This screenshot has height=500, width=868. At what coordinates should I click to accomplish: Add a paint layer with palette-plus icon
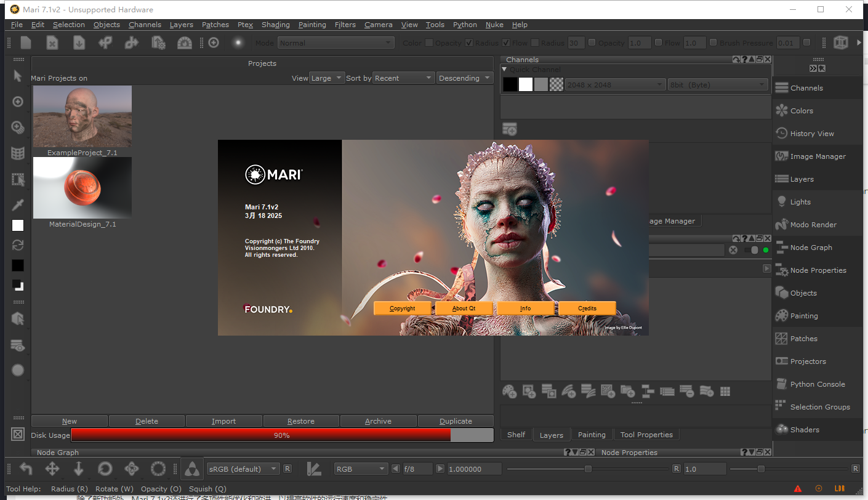tap(509, 391)
